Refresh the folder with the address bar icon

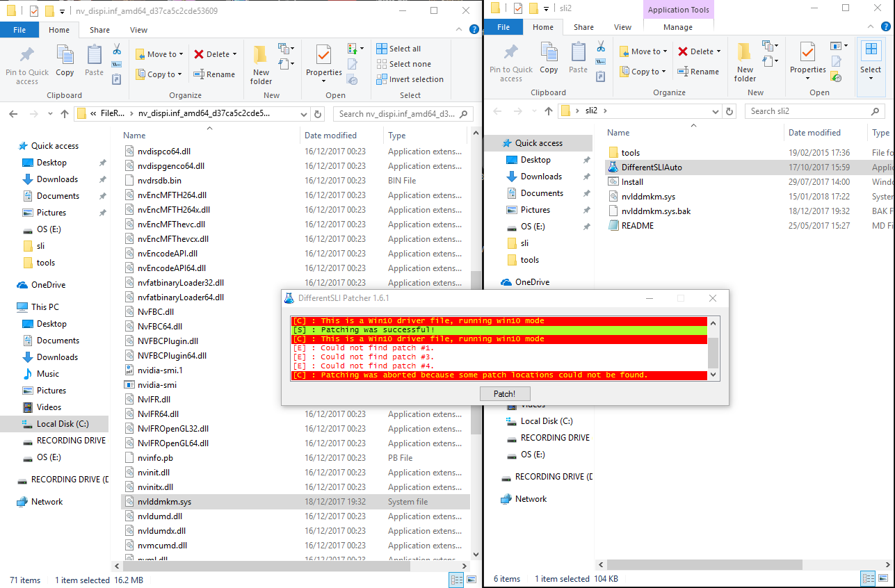(317, 113)
